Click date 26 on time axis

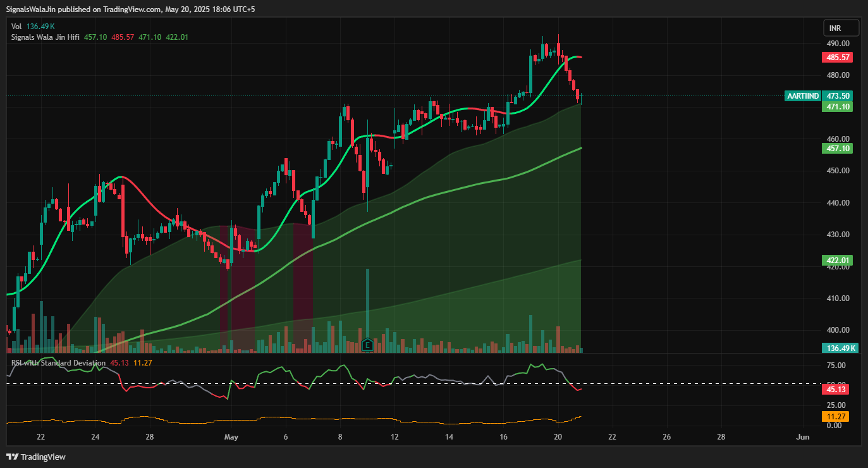click(x=667, y=437)
